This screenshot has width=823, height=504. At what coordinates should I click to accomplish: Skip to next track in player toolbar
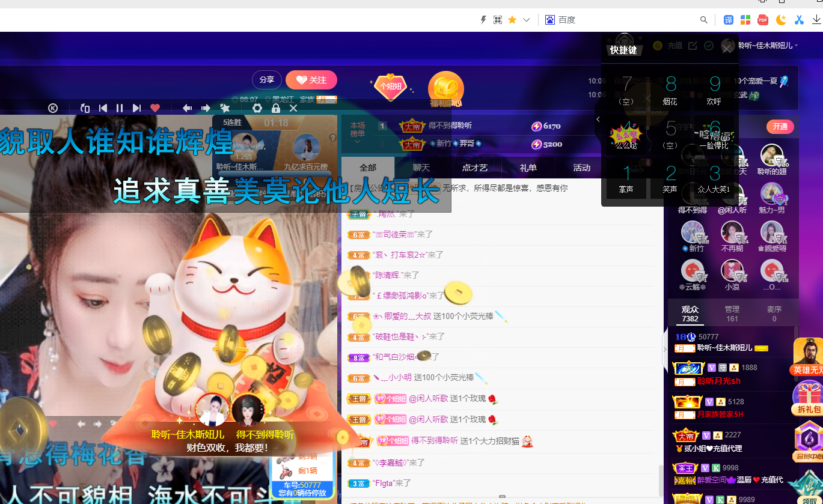coord(136,108)
